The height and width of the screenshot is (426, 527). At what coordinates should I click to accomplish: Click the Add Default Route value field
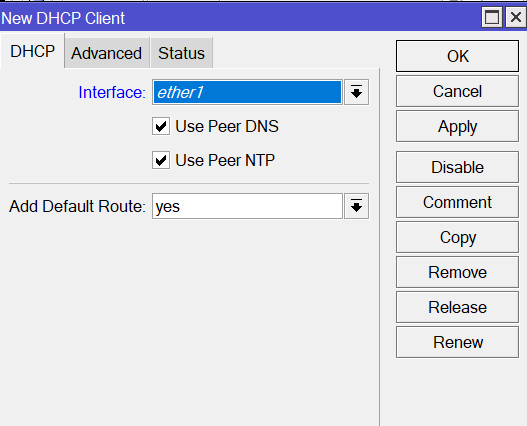pyautogui.click(x=247, y=206)
